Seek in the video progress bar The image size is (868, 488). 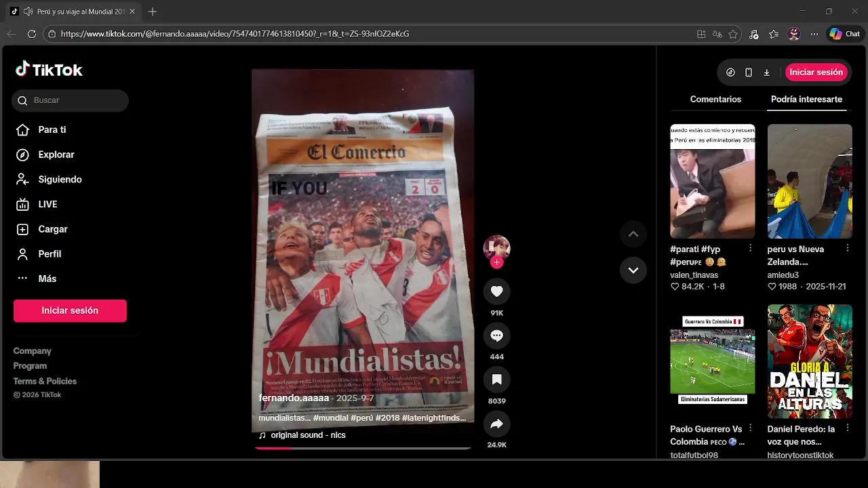point(362,448)
